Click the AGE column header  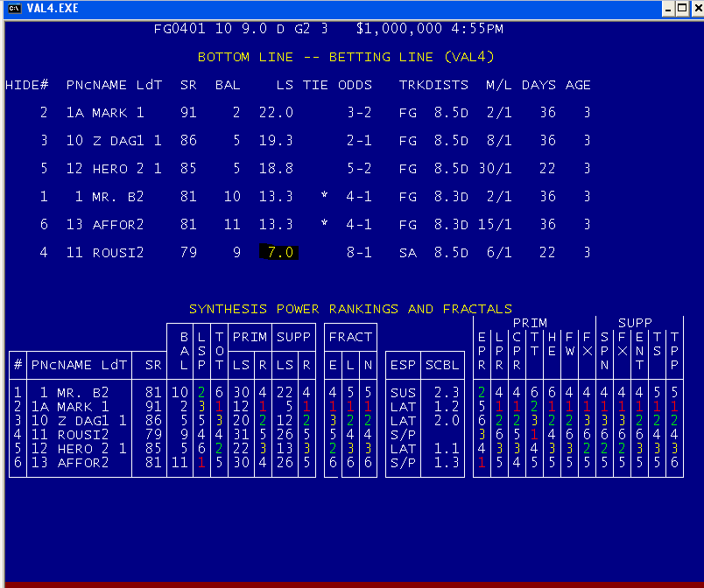click(578, 85)
